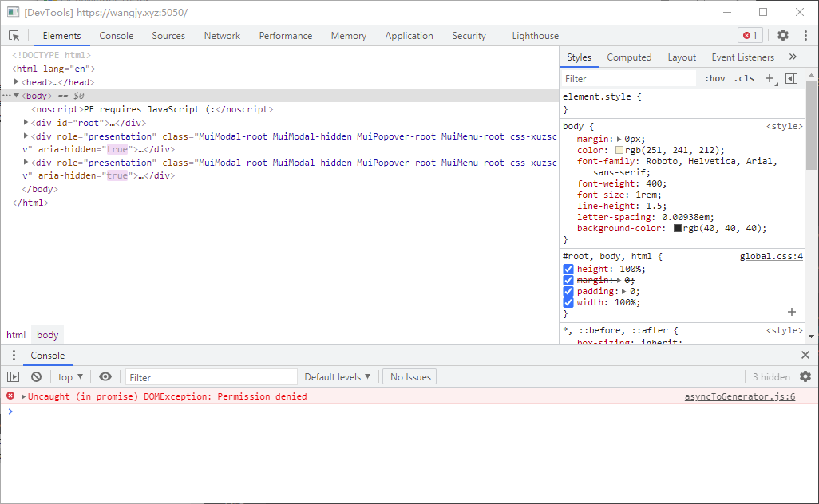The image size is (819, 504).
Task: Activate the inspect element picker icon
Action: 14,35
